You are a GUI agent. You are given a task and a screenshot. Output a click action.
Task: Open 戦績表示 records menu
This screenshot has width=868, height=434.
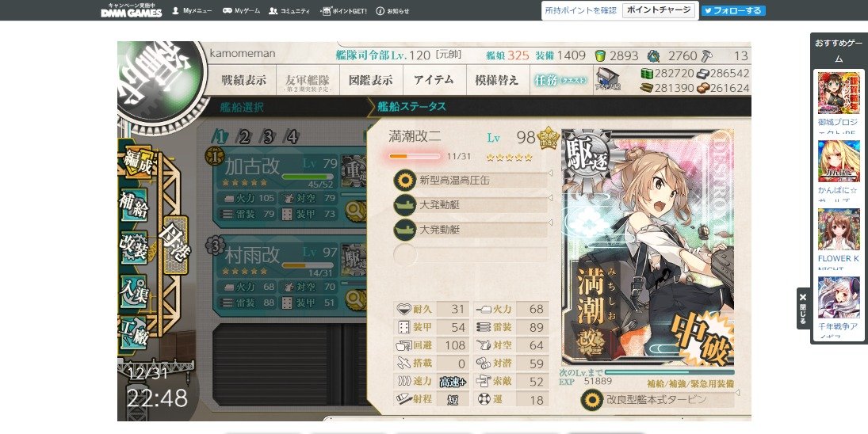(244, 80)
